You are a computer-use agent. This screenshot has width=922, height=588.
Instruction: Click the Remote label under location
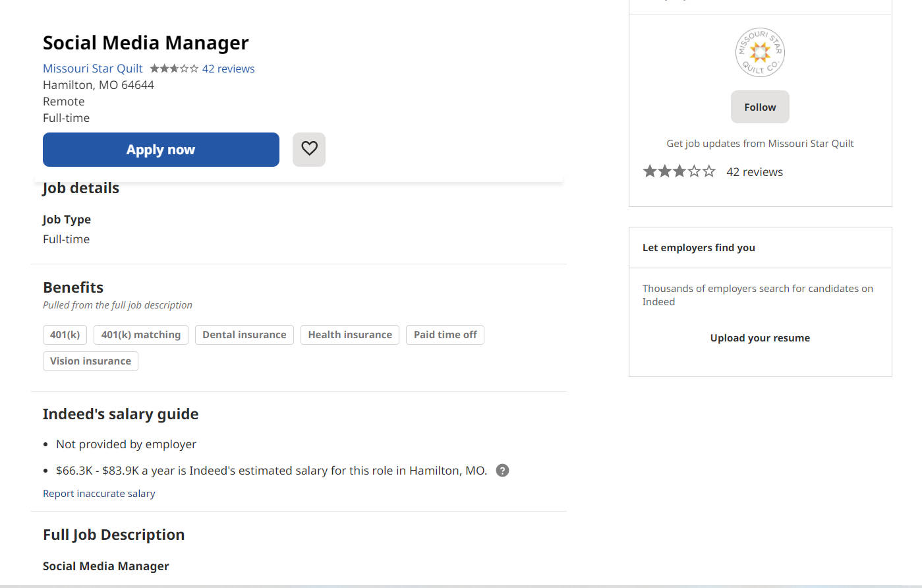64,102
